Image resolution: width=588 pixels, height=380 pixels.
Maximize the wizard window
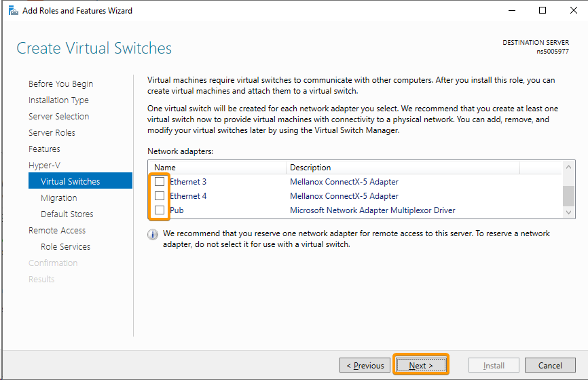click(542, 10)
